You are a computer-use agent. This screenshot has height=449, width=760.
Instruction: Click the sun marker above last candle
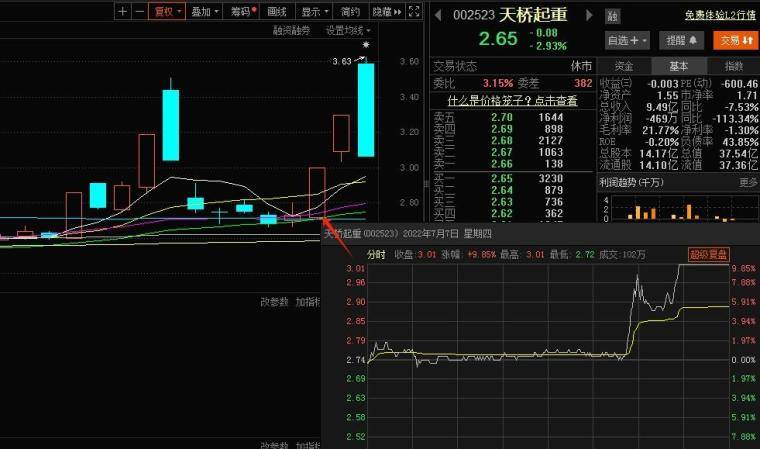(366, 45)
